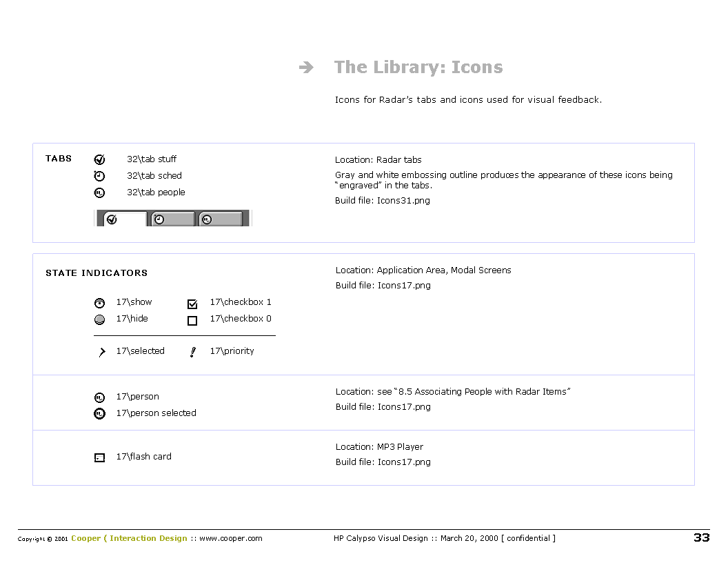Image resolution: width=728 pixels, height=563 pixels.
Task: Open the www.cooper.com link in the footer
Action: click(231, 538)
